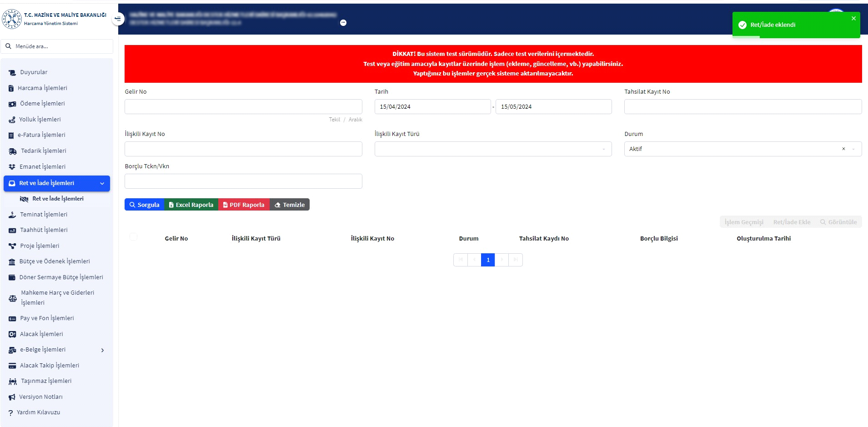Click the Bütçe ve Ödenek bank icon
Viewport: 868px width, 427px height.
click(x=12, y=262)
